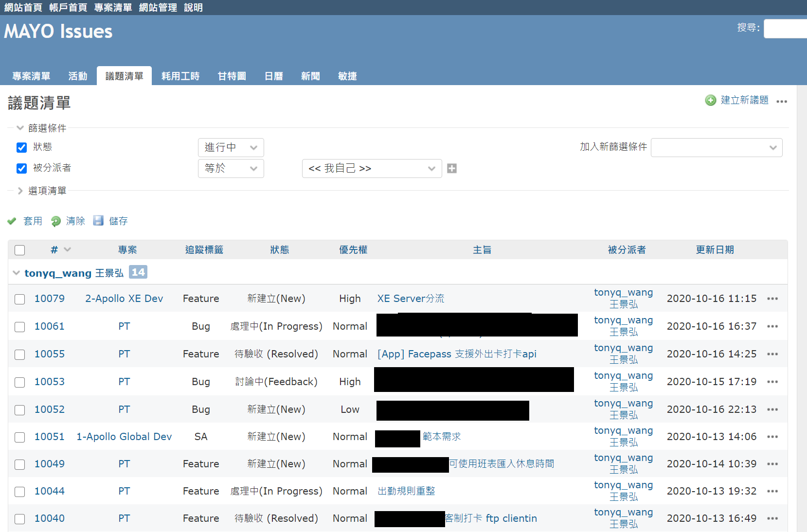This screenshot has height=532, width=807.
Task: Open the 1-Apollo Global Dev project link
Action: click(124, 437)
